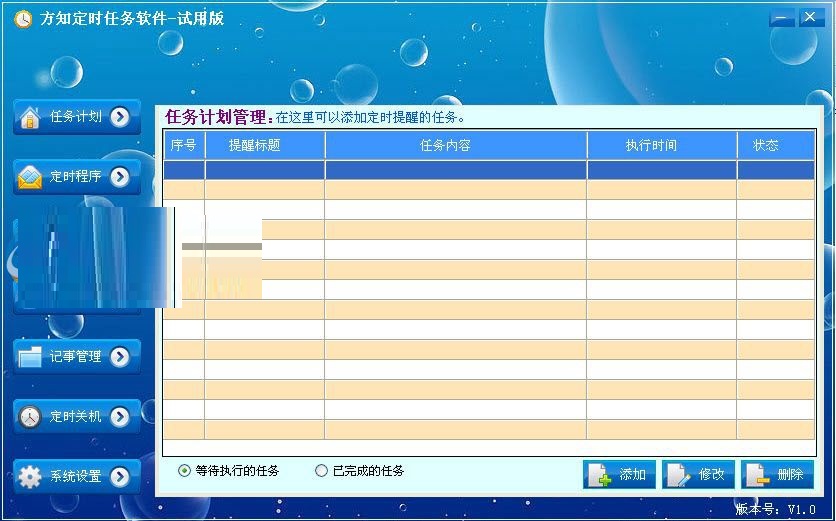Close the 方知定时任务软件 window
The width and height of the screenshot is (836, 521).
[810, 18]
